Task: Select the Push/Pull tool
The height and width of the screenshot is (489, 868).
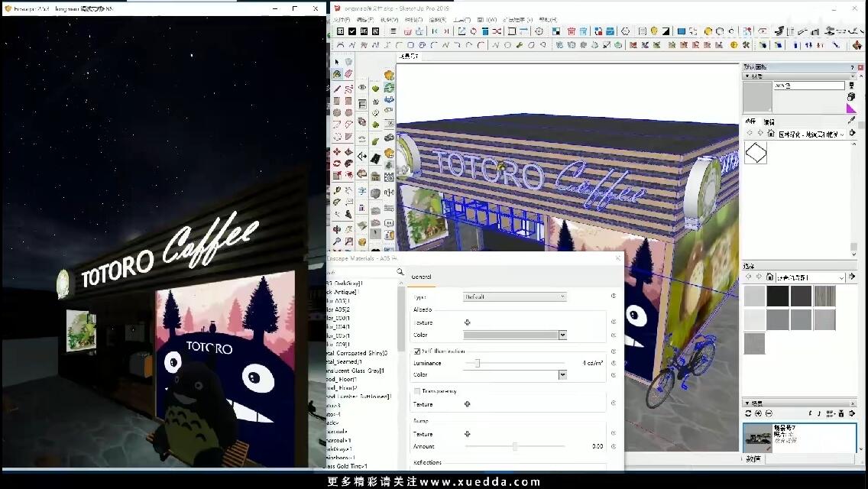Action: pyautogui.click(x=348, y=152)
